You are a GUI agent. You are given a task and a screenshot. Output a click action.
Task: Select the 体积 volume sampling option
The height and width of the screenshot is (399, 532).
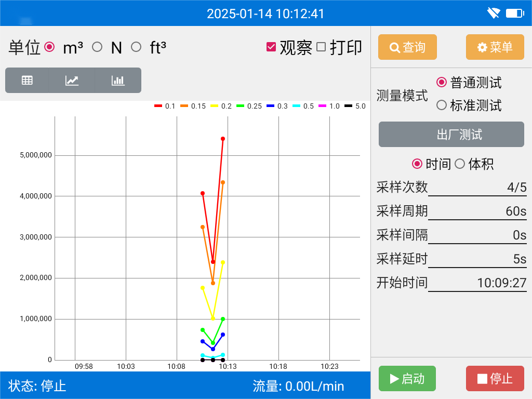coord(459,164)
